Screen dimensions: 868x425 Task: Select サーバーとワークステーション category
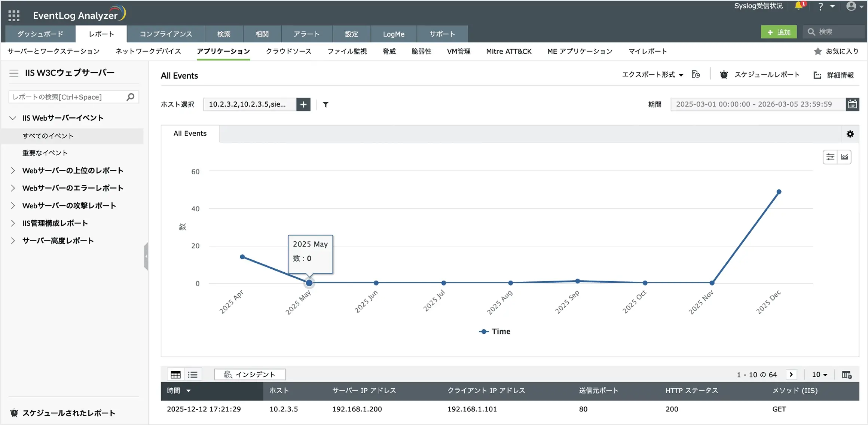[54, 51]
